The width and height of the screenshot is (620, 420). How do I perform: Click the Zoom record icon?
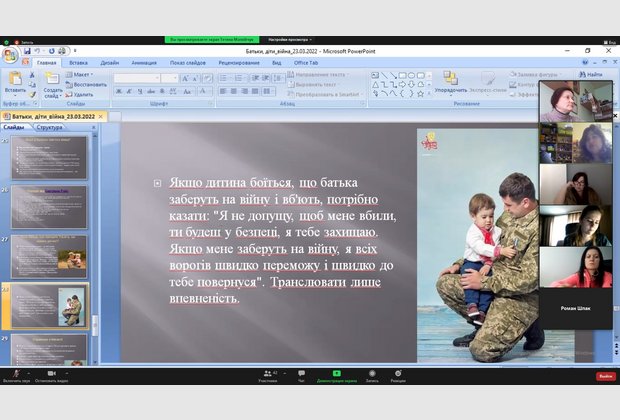[371, 374]
